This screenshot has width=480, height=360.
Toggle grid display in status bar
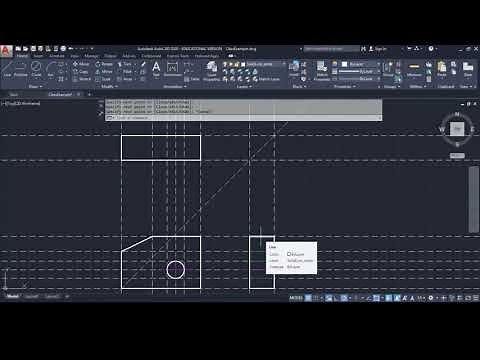click(x=309, y=298)
